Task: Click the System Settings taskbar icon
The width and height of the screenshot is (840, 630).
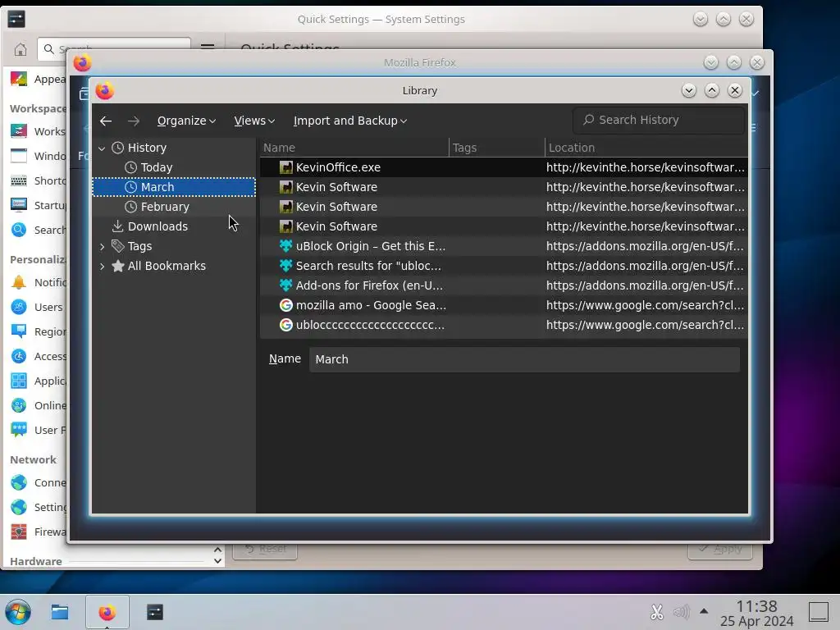Action: [x=155, y=612]
